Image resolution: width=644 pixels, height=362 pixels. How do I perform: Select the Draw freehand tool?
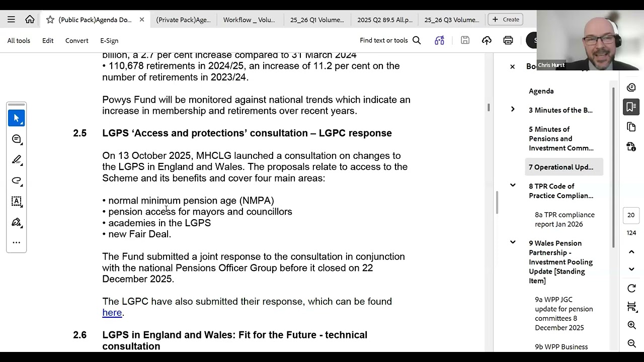tap(17, 180)
